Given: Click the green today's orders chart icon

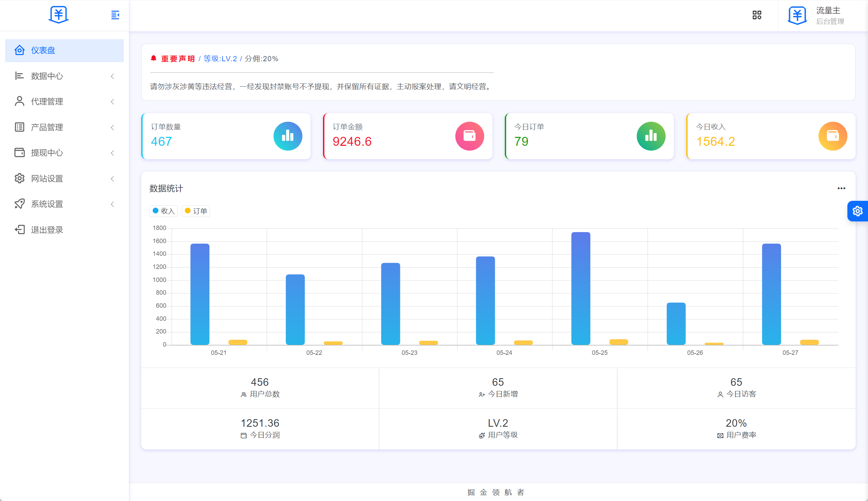Looking at the screenshot, I should 651,136.
